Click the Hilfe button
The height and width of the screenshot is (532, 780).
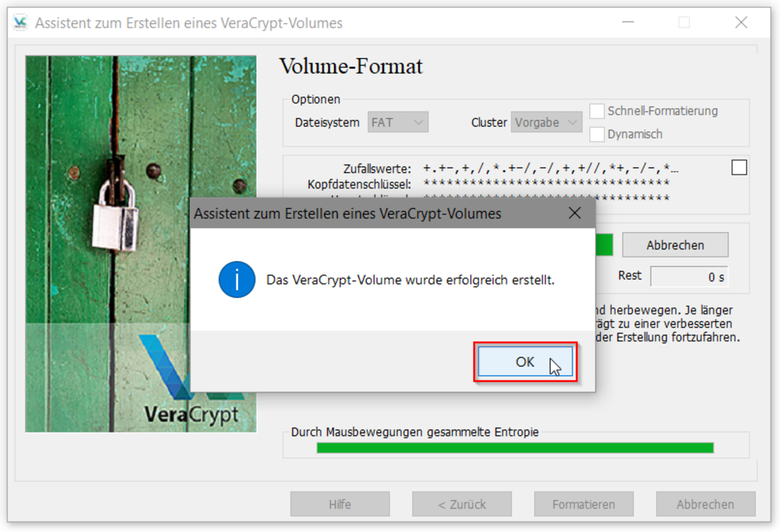(x=340, y=504)
